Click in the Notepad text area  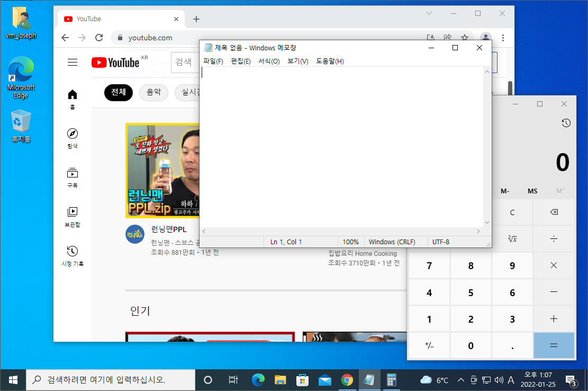342,147
